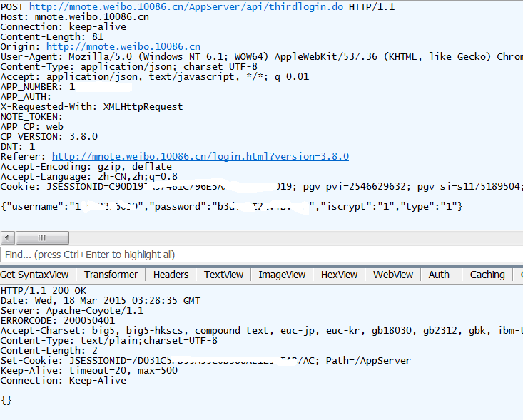Click the Accept-Charset response header

point(262,331)
